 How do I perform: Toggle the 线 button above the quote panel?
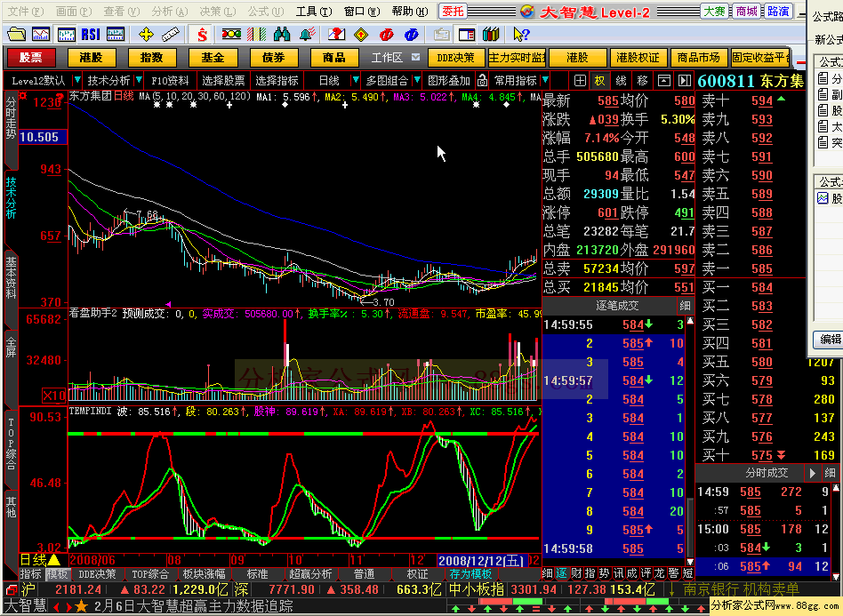(621, 81)
